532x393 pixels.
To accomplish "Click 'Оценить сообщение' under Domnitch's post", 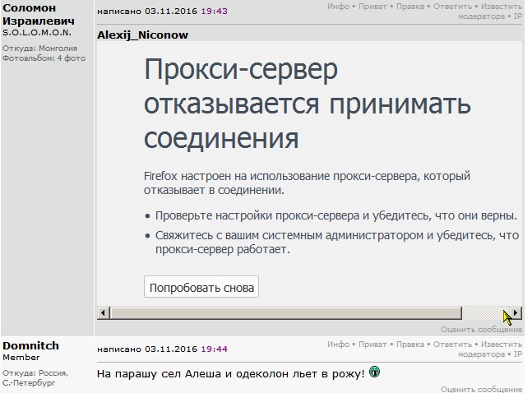I will click(x=482, y=389).
